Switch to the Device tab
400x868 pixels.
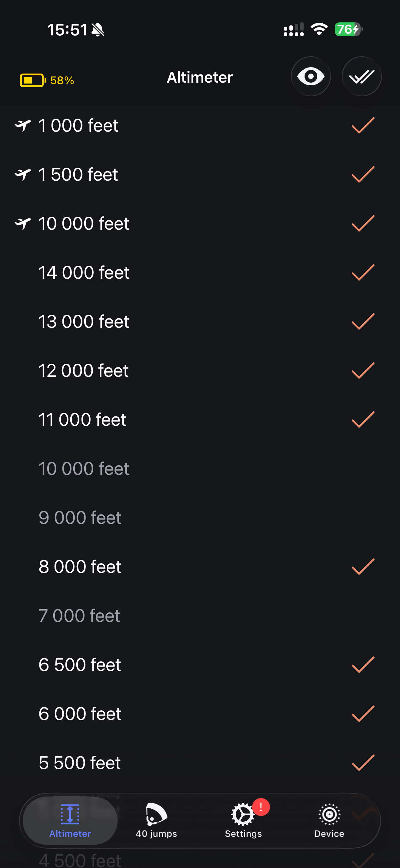point(329,820)
